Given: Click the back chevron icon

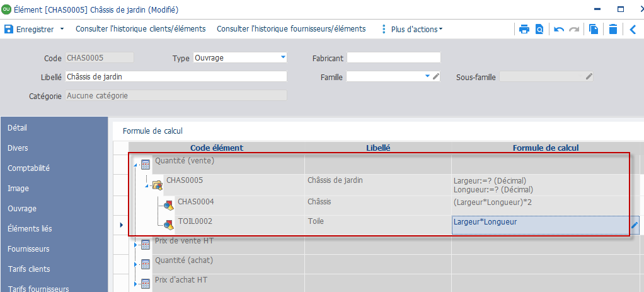Looking at the screenshot, I should [633, 29].
